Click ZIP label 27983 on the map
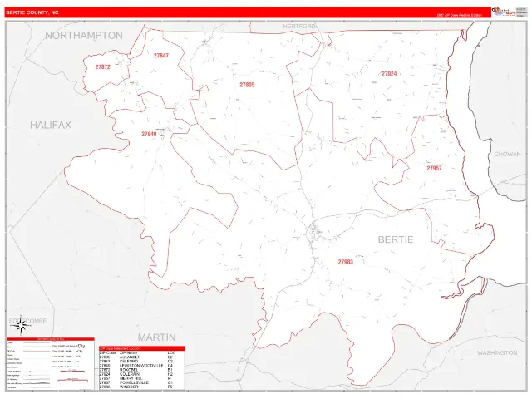 click(x=346, y=262)
